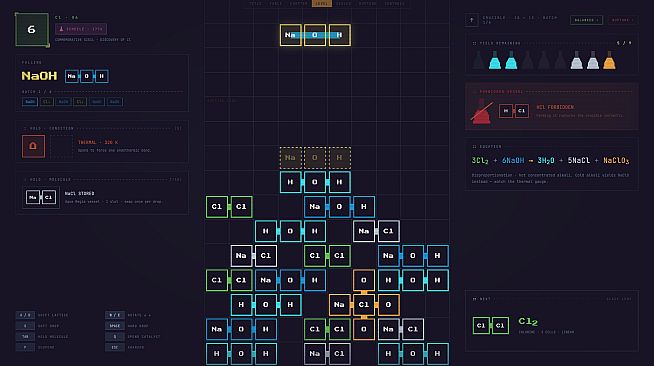This screenshot has height=366, width=654.
Task: Click the Q / E key hint
Action: 115,315
